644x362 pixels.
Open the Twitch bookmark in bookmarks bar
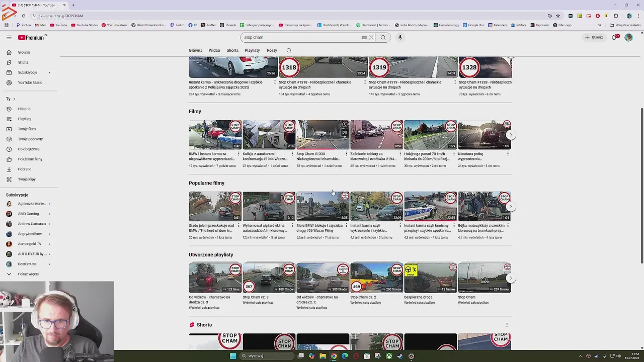coord(177,25)
